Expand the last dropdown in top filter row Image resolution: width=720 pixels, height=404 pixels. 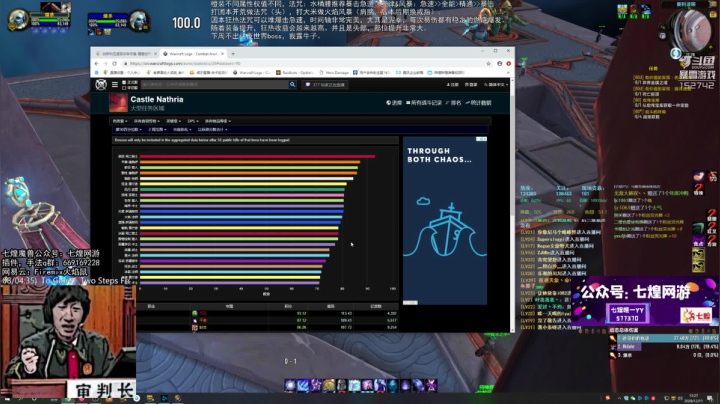pos(218,121)
